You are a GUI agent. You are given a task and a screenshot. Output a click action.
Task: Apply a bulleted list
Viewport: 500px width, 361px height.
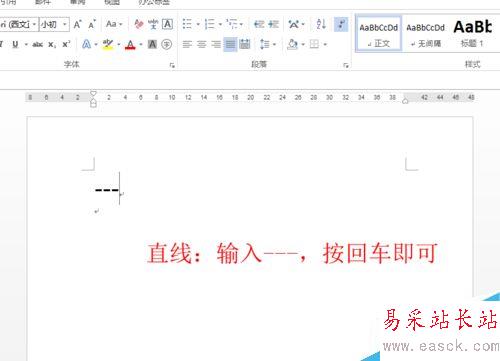pos(187,24)
